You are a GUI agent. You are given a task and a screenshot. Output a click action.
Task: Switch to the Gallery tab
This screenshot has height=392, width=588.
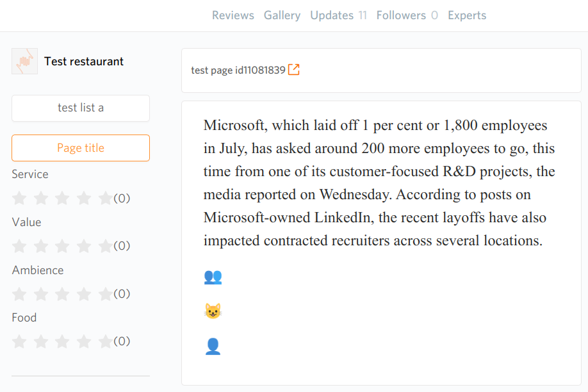pyautogui.click(x=282, y=15)
